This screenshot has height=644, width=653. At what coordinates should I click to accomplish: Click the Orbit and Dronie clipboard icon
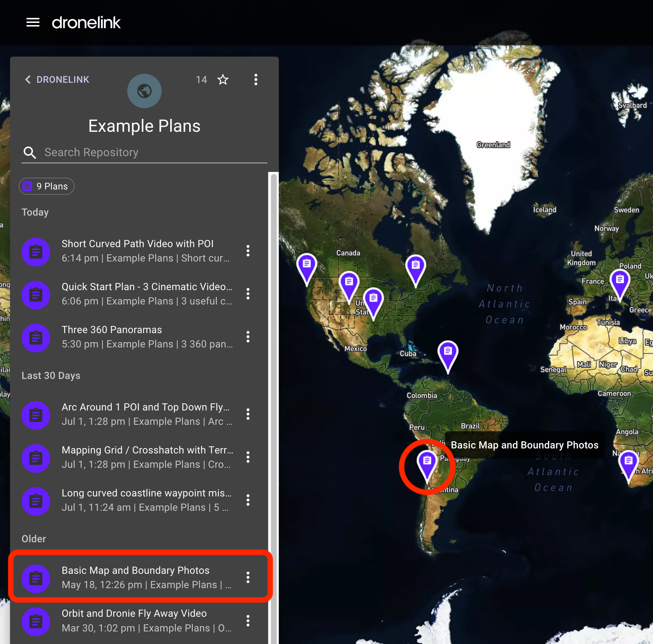[36, 621]
